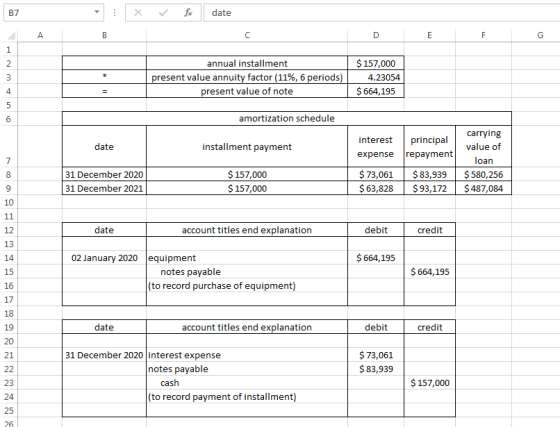Viewport: 560px width, 427px height.
Task: Click 'installment payment' header cell
Action: (247, 146)
